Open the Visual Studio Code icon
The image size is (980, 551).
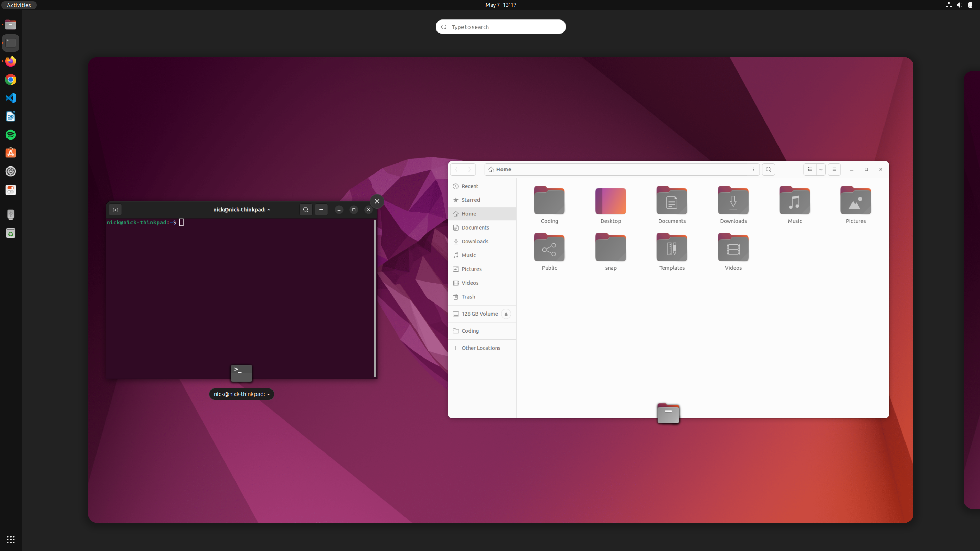click(10, 98)
